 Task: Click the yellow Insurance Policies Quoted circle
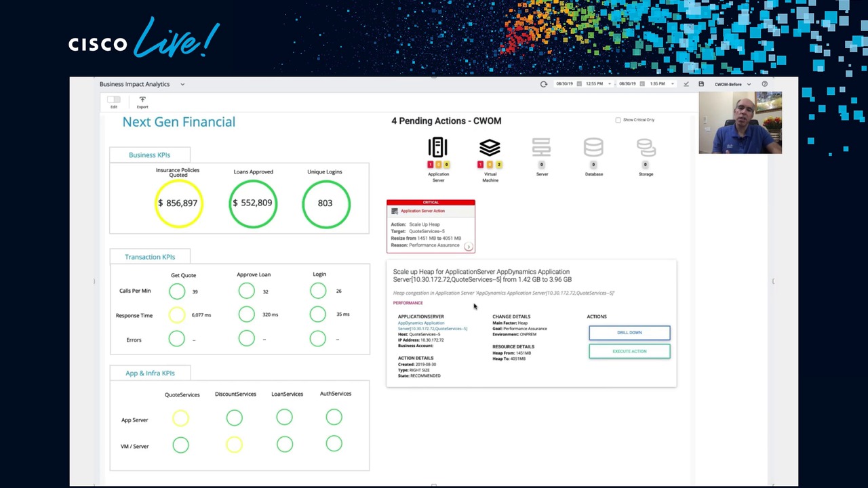coord(178,203)
